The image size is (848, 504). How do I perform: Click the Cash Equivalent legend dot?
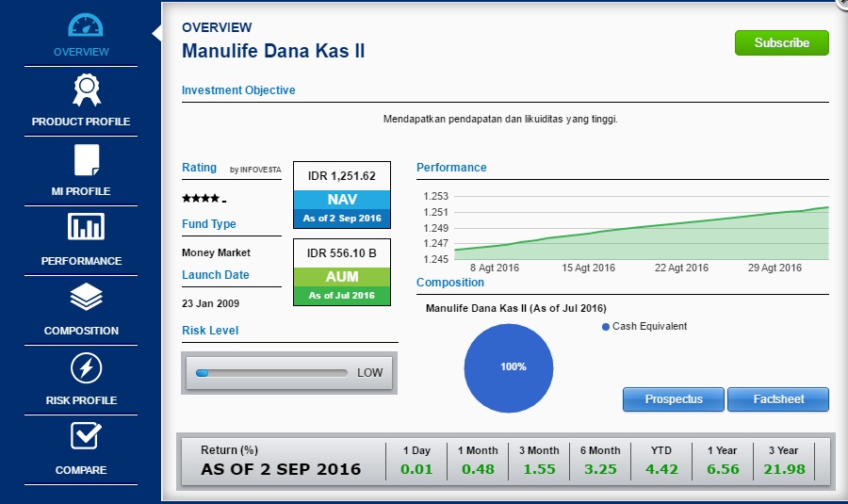coord(606,327)
